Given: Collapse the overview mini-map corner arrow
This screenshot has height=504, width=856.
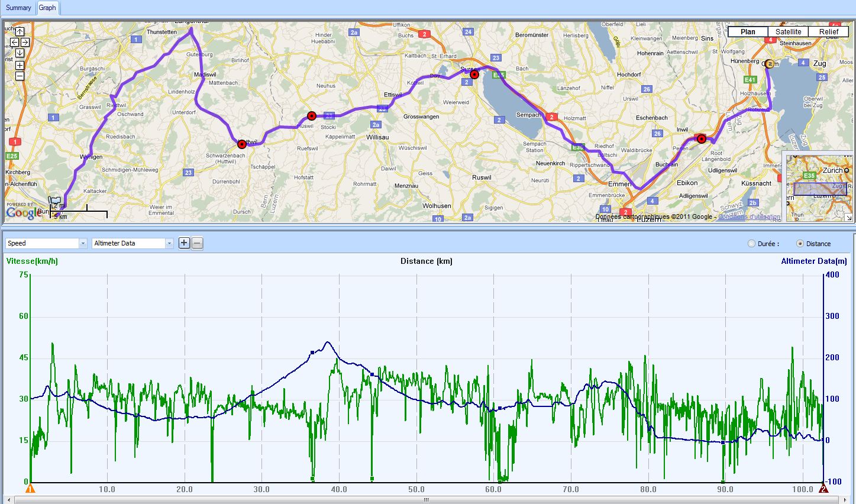Looking at the screenshot, I should (x=849, y=218).
